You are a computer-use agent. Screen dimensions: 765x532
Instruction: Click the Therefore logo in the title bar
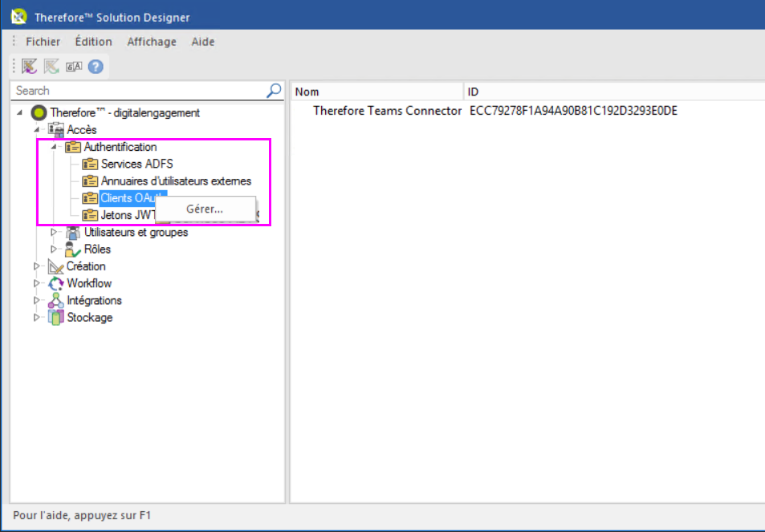pyautogui.click(x=19, y=17)
